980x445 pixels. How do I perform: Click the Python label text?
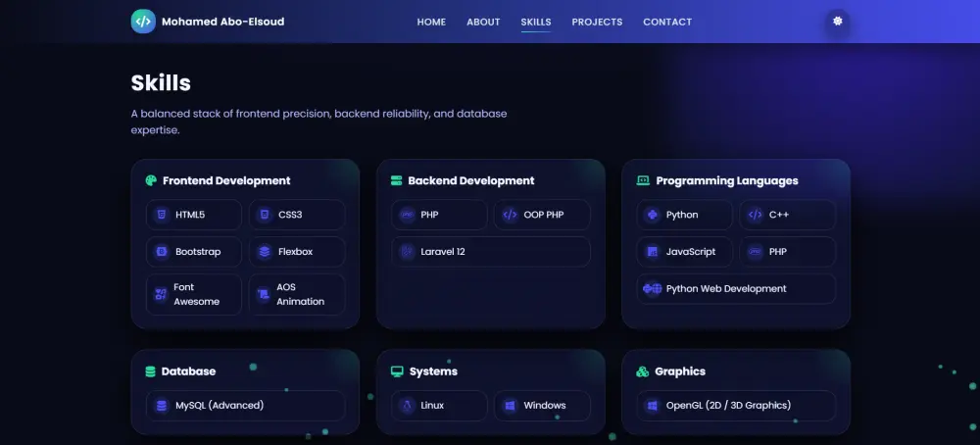(682, 215)
